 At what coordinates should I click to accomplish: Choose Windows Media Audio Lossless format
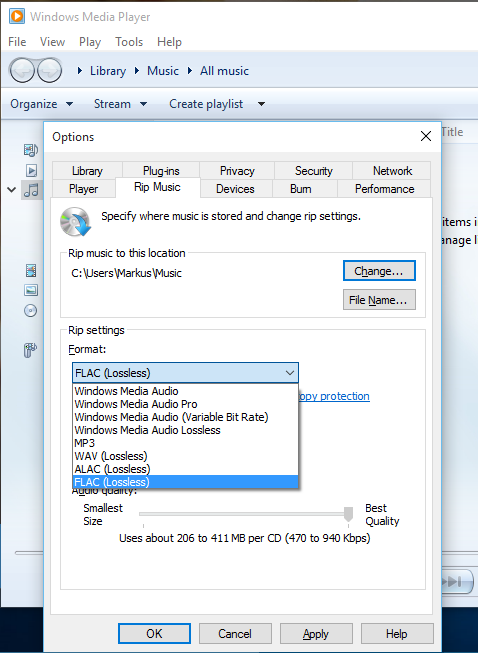pos(185,430)
